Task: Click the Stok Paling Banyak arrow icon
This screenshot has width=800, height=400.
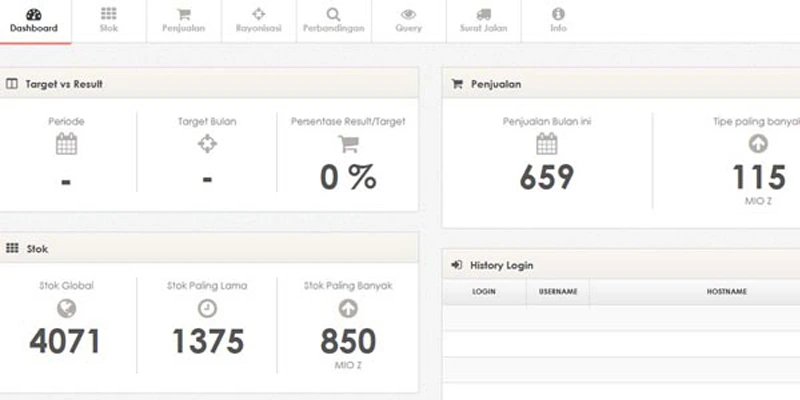Action: (348, 308)
